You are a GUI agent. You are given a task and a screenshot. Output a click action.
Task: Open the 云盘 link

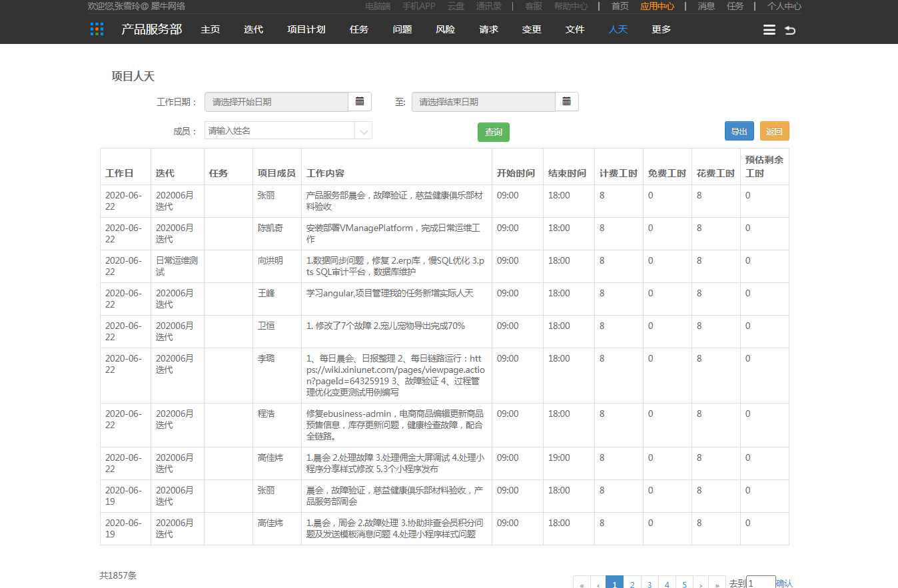coord(456,6)
